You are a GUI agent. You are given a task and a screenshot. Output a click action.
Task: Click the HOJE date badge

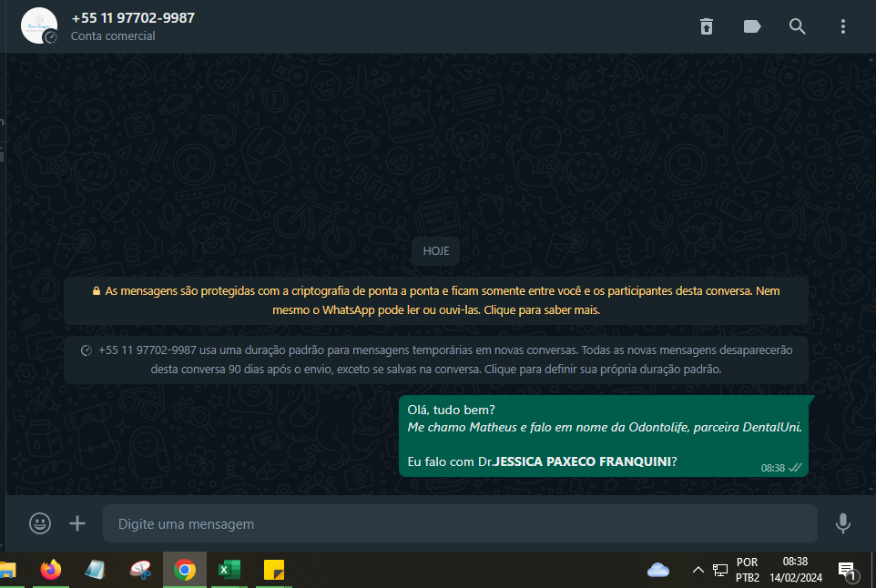pos(436,251)
